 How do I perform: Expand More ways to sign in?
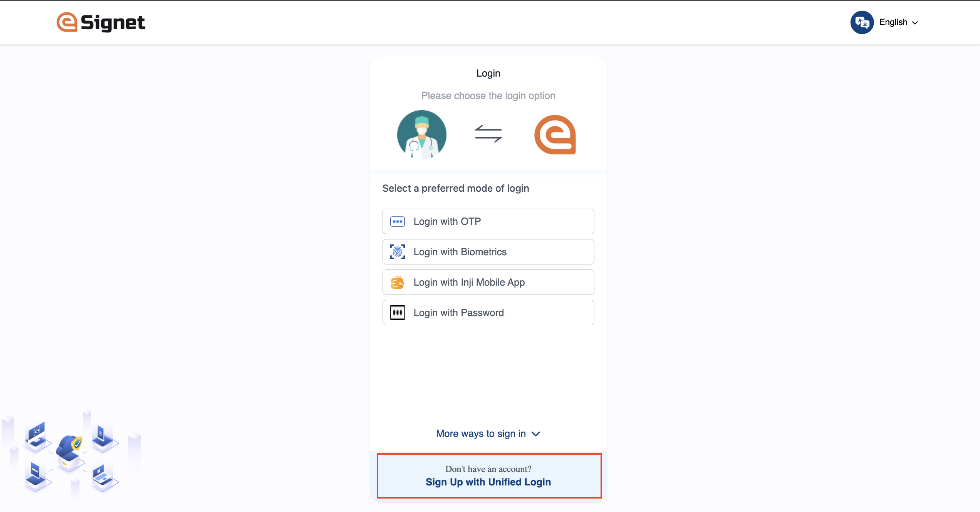[481, 433]
